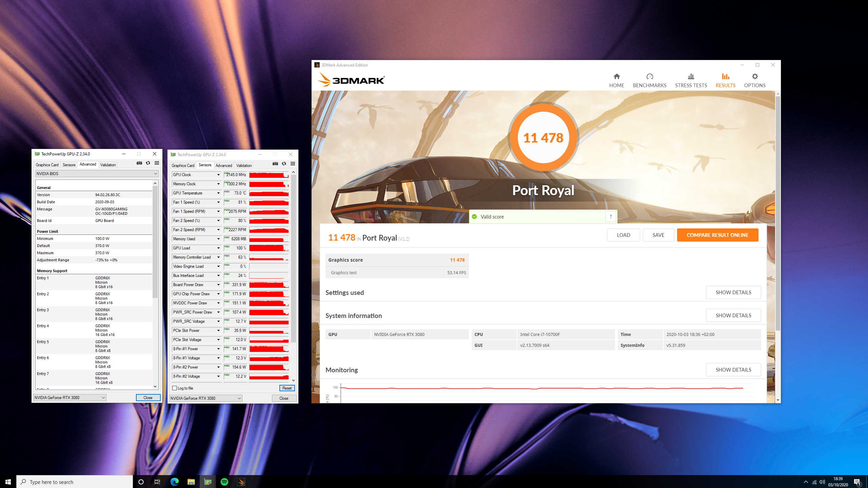Click the GPU-Z Sensors list scrollbar

[x=293, y=259]
